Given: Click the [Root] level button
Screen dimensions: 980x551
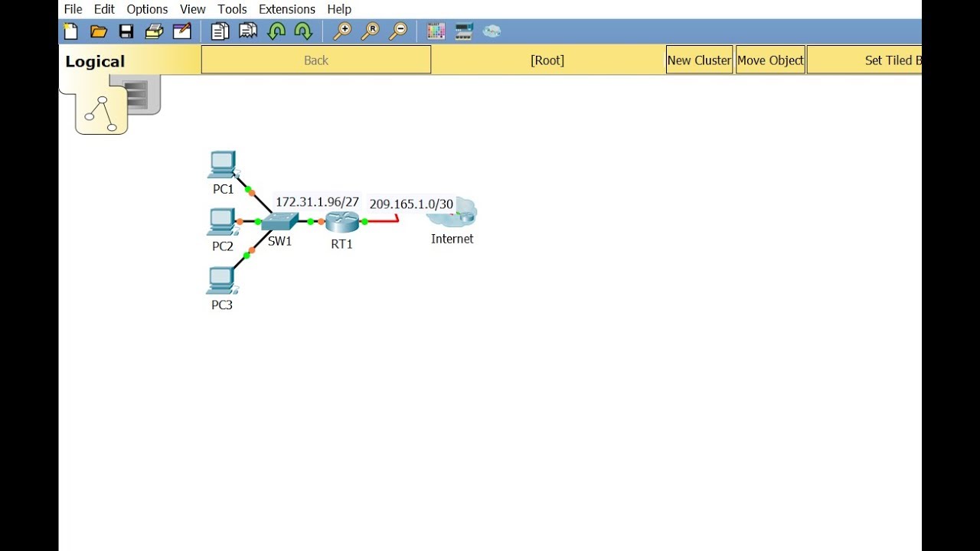Looking at the screenshot, I should 547,60.
